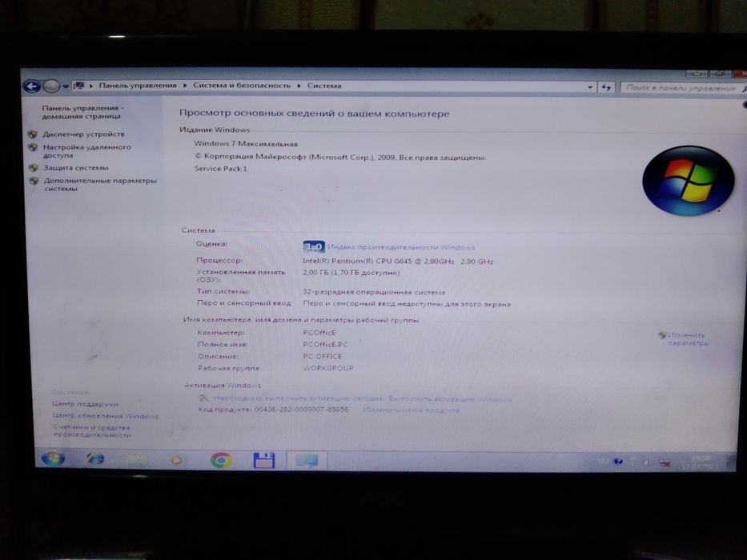Select 'WORKGROUP' workgroup value

click(x=328, y=368)
